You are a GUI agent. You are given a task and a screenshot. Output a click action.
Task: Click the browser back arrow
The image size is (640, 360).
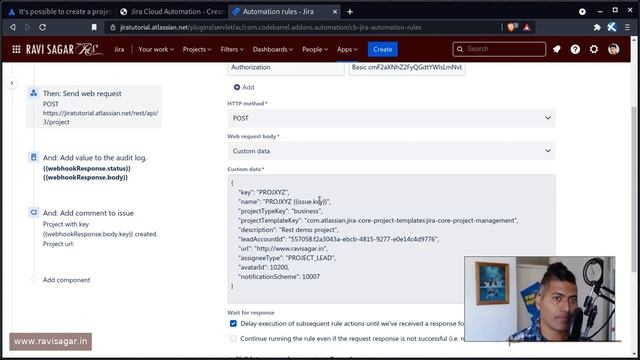point(13,27)
